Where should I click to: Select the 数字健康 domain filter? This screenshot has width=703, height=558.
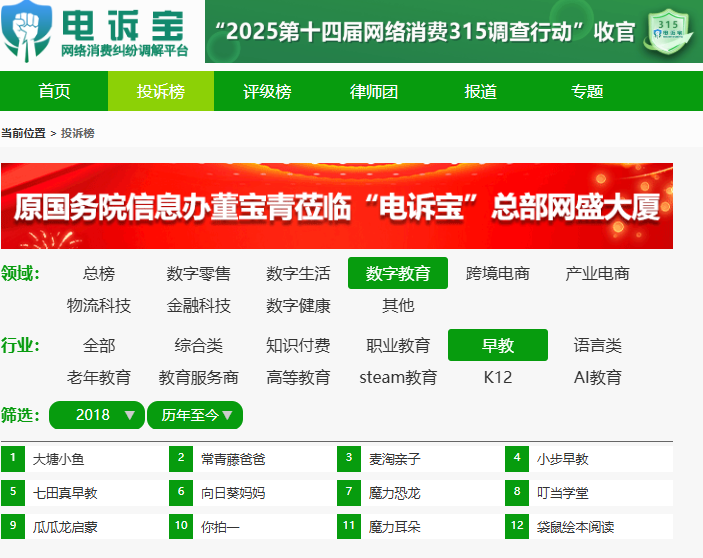pyautogui.click(x=298, y=305)
